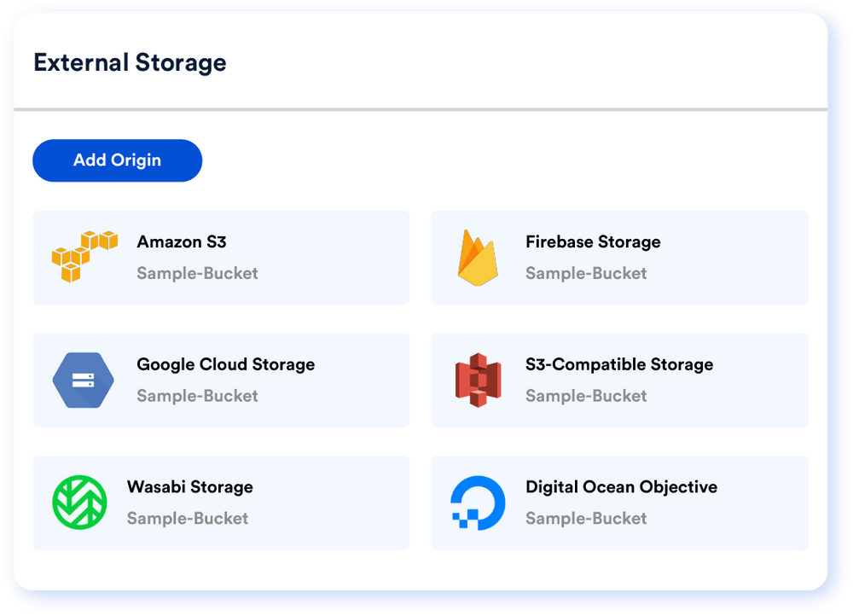
Task: Click Sample-Bucket under Amazon S3
Action: [197, 273]
